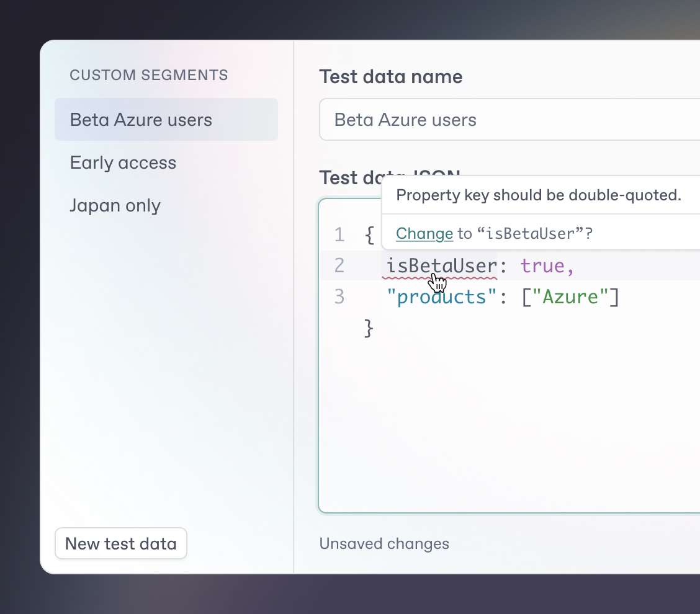700x614 pixels.
Task: Click the New test data button
Action: (120, 543)
